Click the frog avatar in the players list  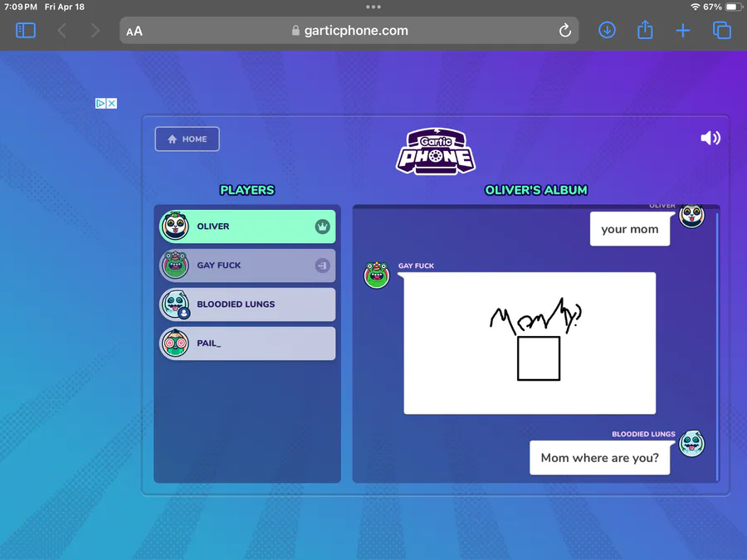coord(175,265)
